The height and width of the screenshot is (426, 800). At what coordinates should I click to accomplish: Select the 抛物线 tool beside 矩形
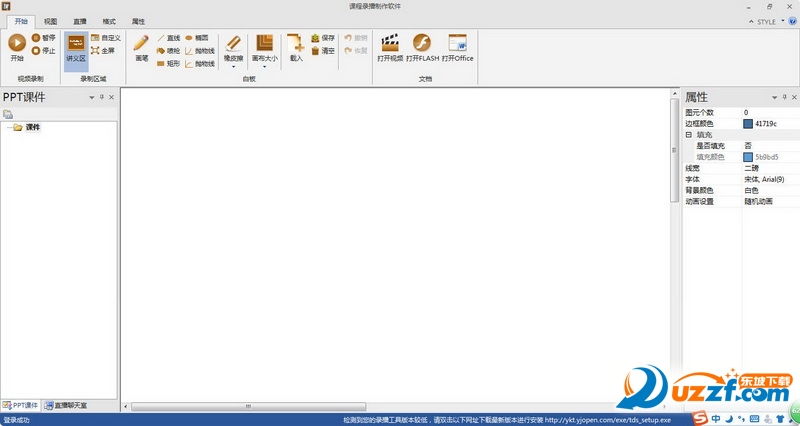click(x=199, y=63)
